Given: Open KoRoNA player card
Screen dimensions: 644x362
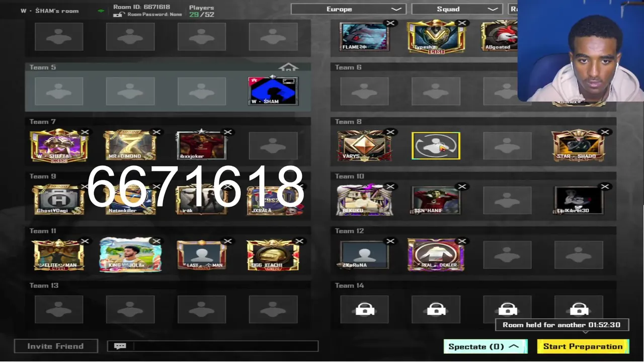Looking at the screenshot, I should (364, 255).
